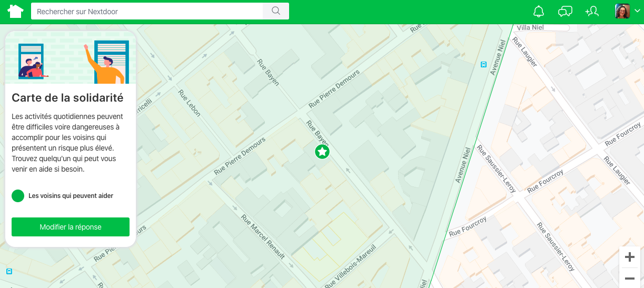Screen dimensions: 644x288
Task: Open the notifications bell
Action: point(539,11)
